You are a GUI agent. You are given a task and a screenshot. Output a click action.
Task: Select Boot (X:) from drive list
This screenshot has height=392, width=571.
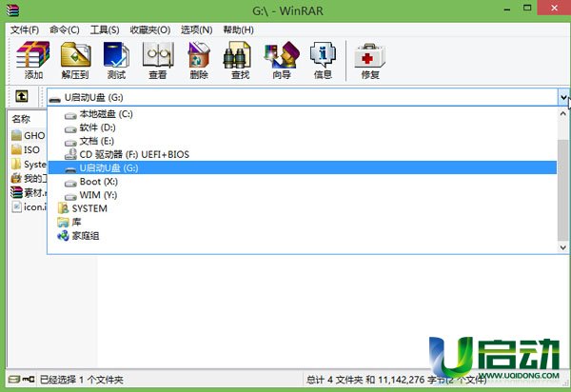[303, 182]
